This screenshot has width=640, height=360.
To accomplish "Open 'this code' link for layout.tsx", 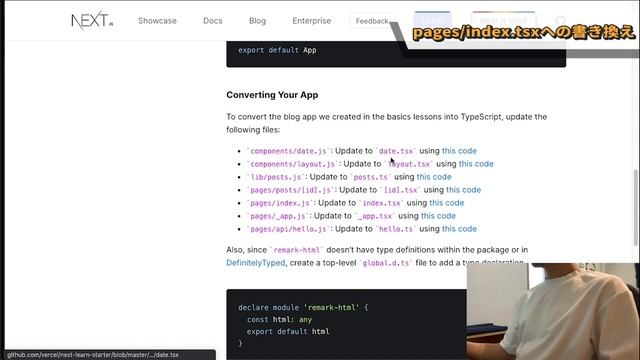I will pos(476,164).
